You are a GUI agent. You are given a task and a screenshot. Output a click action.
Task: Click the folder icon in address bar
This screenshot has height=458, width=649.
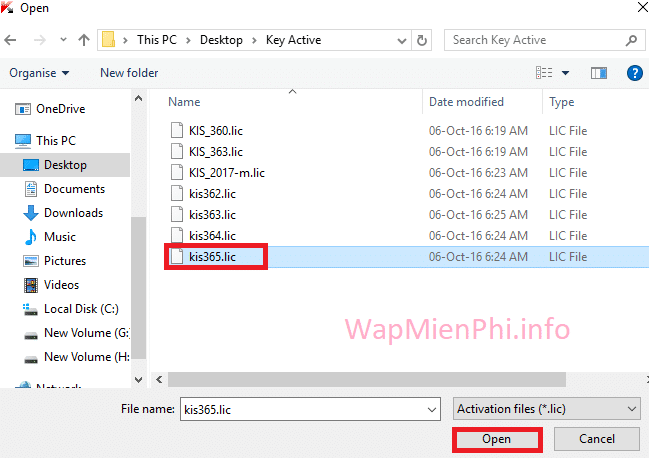point(108,40)
